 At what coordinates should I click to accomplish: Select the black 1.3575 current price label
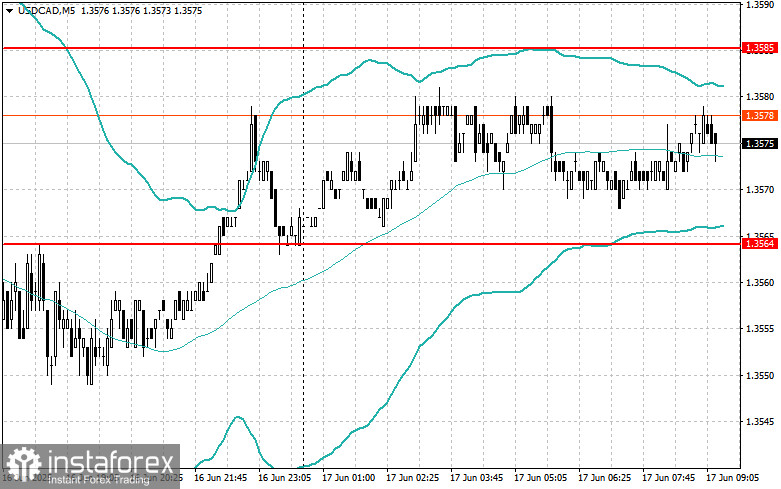coord(760,143)
